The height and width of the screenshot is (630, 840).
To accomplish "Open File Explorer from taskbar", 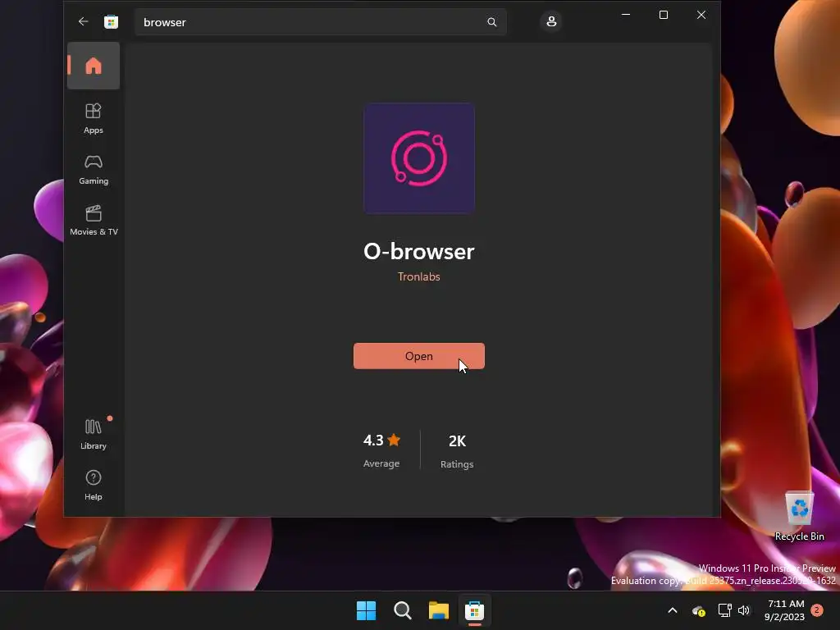I will pos(439,610).
